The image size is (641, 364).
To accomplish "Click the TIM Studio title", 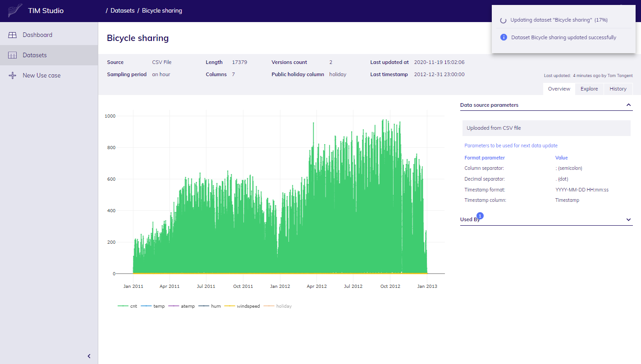I will [46, 11].
